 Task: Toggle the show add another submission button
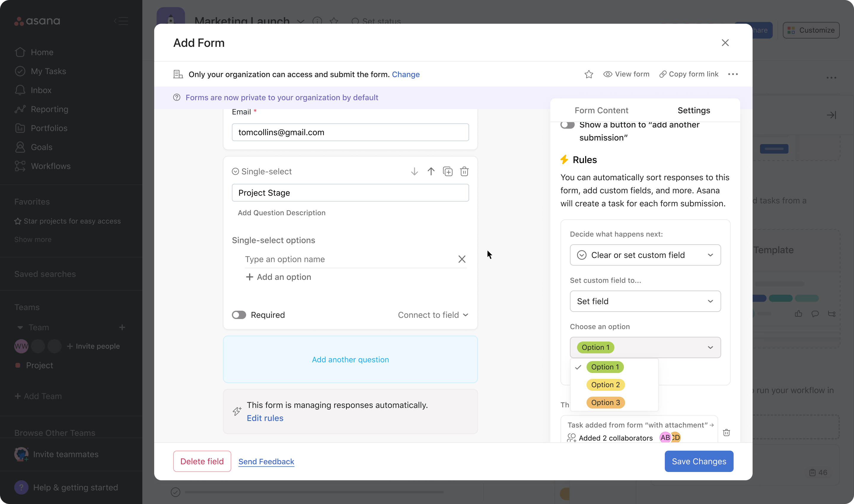click(567, 125)
